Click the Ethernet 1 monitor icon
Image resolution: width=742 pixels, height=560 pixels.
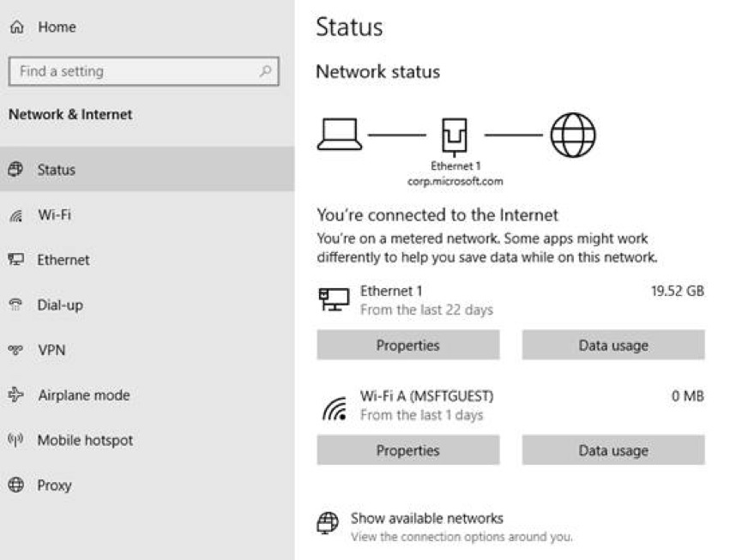click(x=334, y=299)
